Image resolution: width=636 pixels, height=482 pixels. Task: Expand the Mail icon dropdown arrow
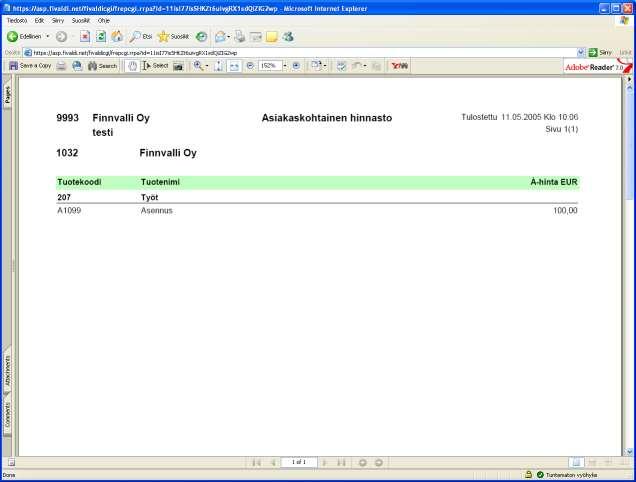[x=228, y=37]
